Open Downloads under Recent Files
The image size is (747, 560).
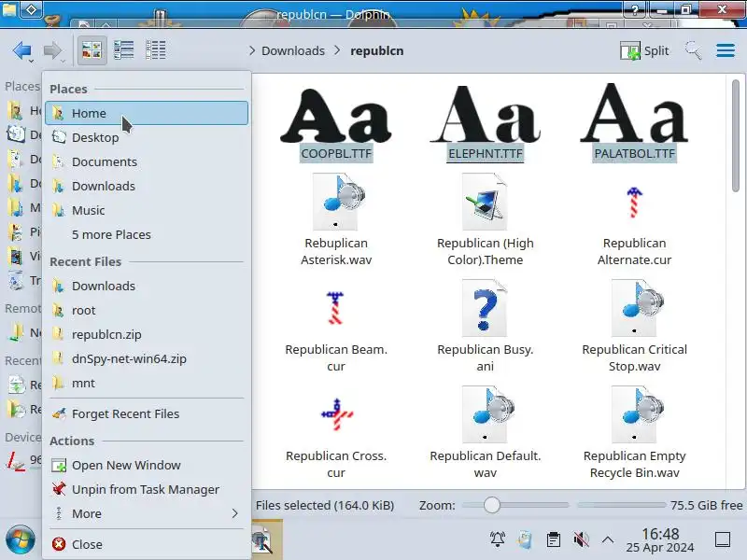pos(147,287)
